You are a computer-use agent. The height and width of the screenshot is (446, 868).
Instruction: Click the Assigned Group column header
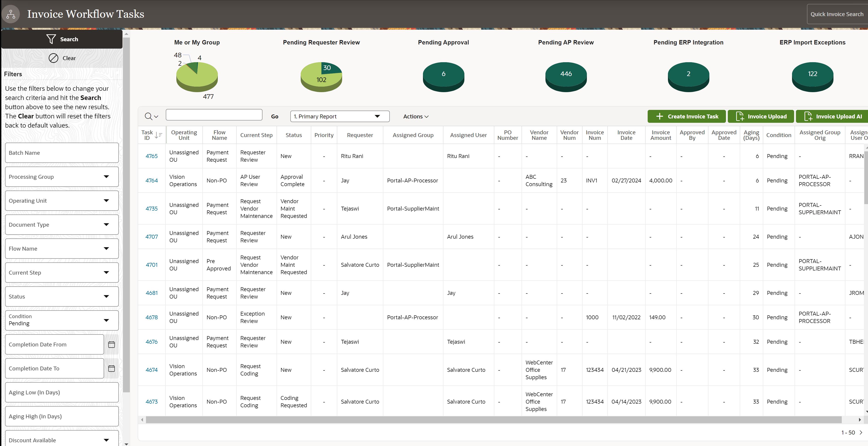[x=413, y=135]
